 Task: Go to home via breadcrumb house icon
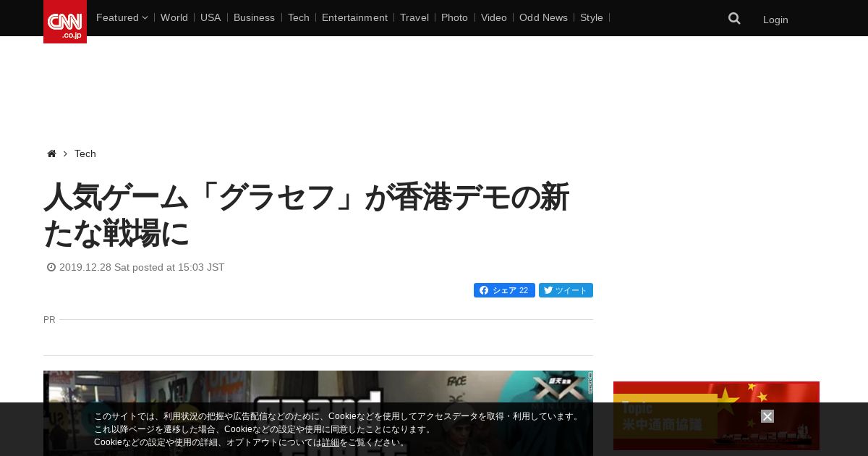point(51,153)
